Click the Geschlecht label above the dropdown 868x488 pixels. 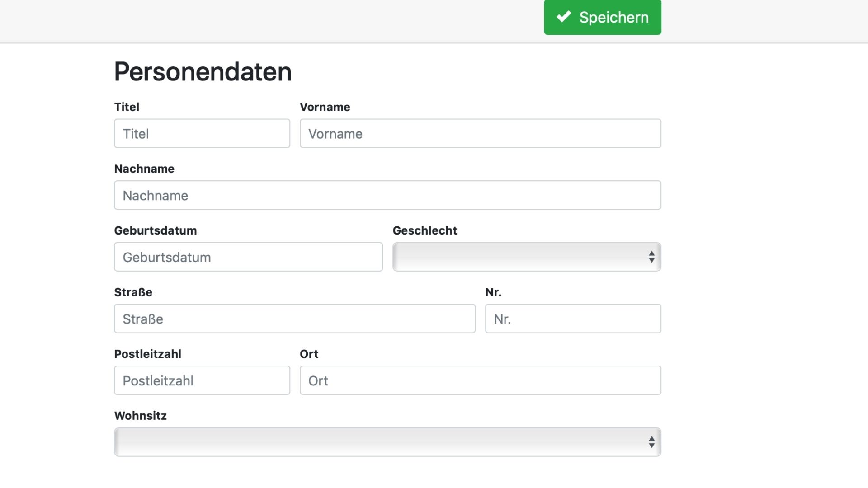pyautogui.click(x=425, y=230)
